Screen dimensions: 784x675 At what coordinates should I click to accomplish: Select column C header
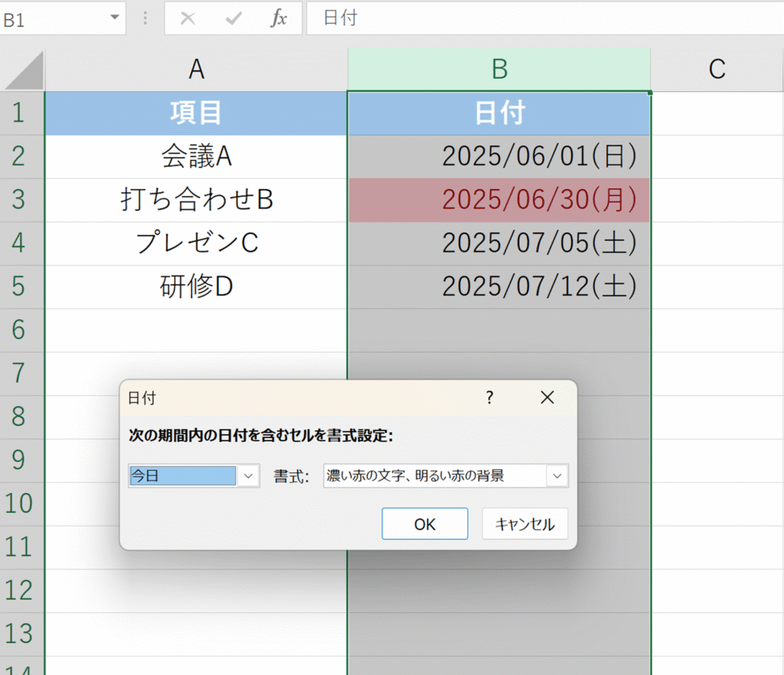pyautogui.click(x=717, y=70)
